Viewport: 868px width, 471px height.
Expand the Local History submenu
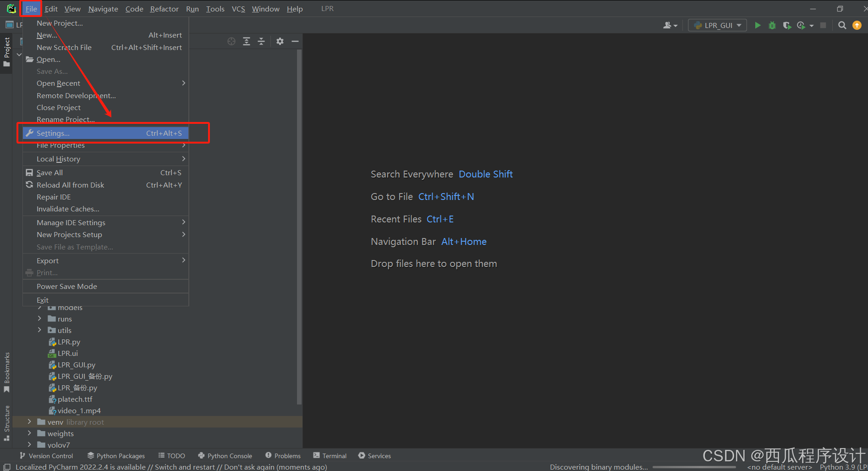106,159
